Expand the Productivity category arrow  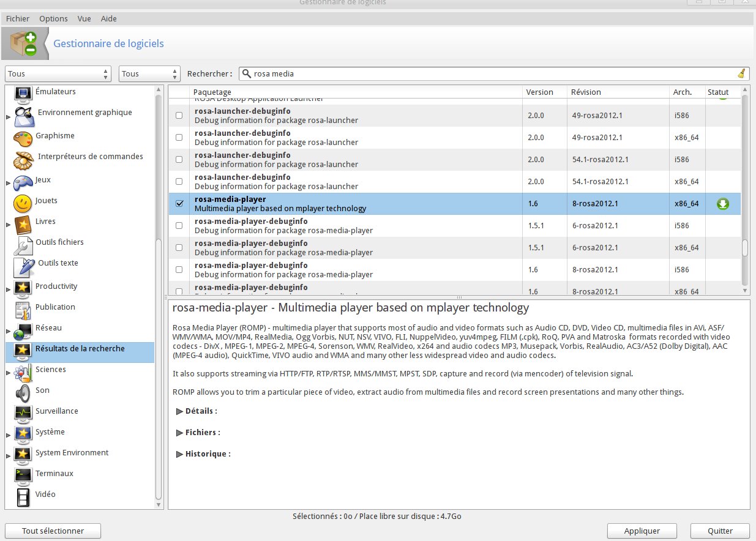pos(9,289)
